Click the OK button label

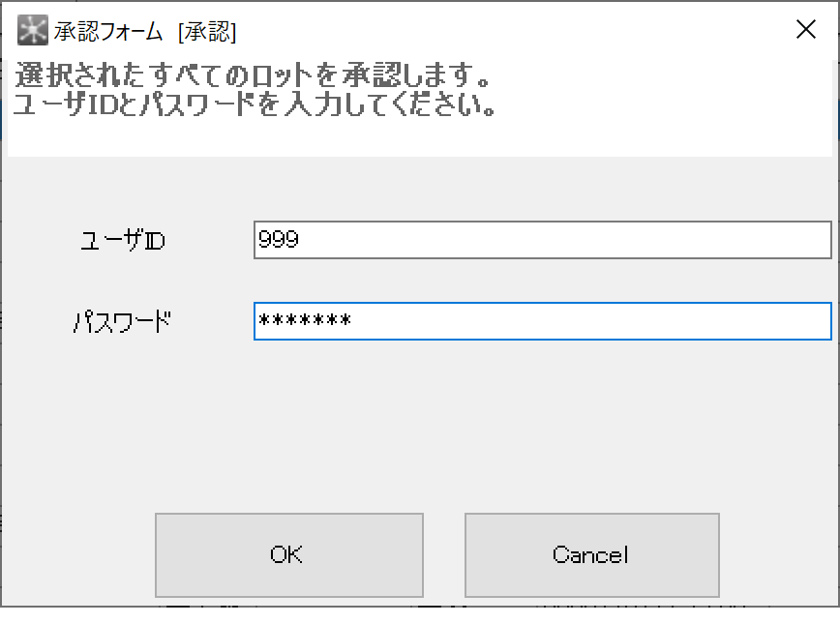click(x=288, y=554)
